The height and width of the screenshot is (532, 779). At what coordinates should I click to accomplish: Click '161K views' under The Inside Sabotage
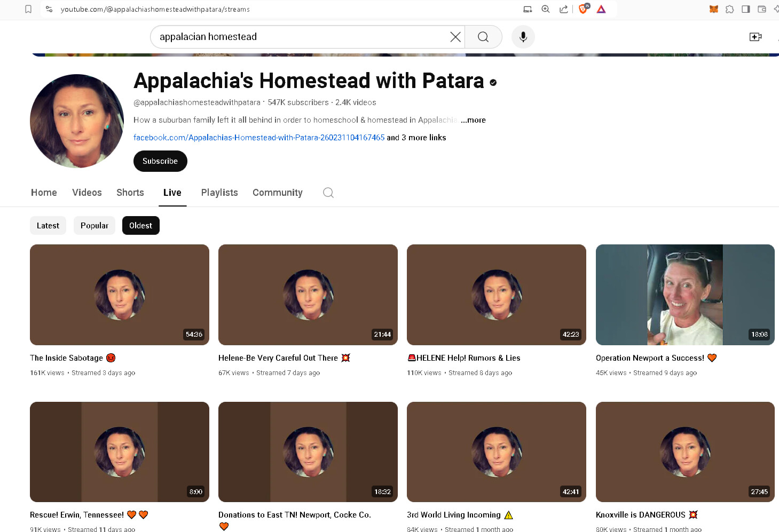47,373
